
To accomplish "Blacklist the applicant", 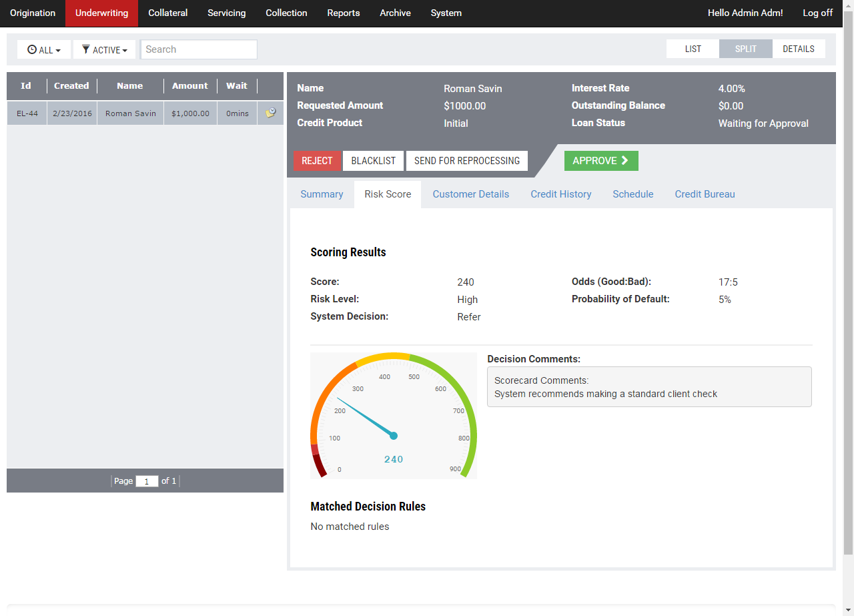I will pos(374,161).
